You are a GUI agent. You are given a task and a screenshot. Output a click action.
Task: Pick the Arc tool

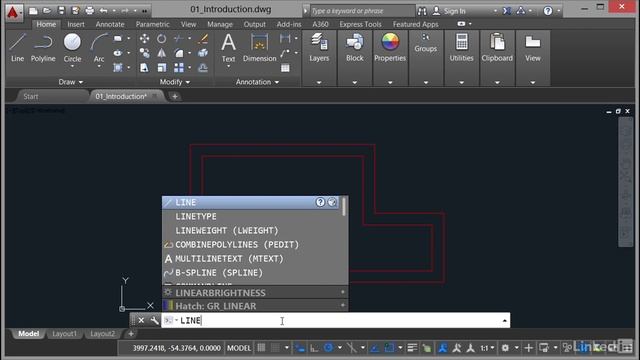click(x=99, y=48)
